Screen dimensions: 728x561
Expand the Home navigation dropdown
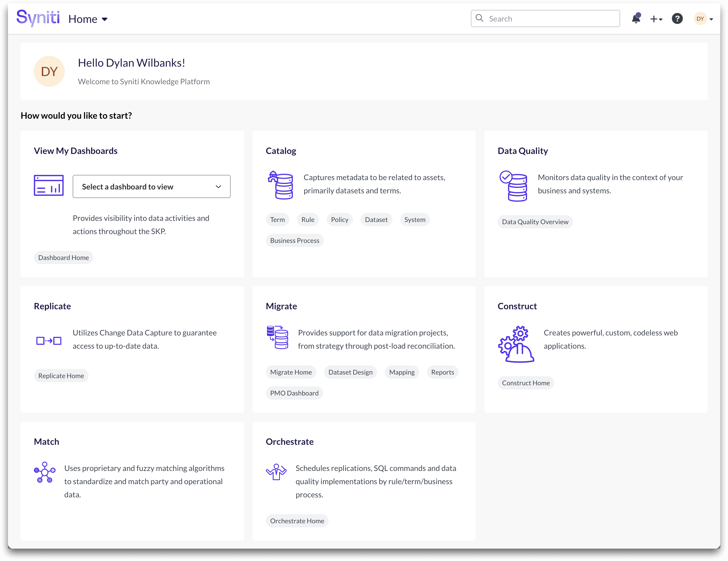click(88, 19)
